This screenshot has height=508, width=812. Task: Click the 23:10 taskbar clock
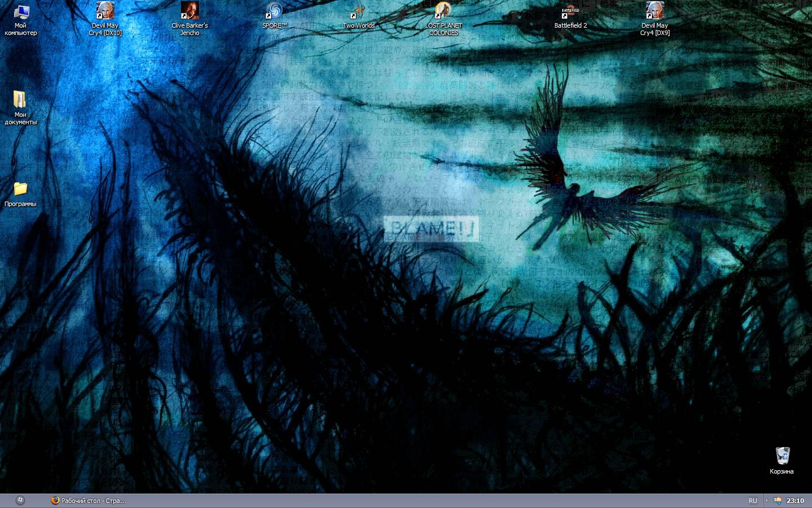click(x=795, y=501)
